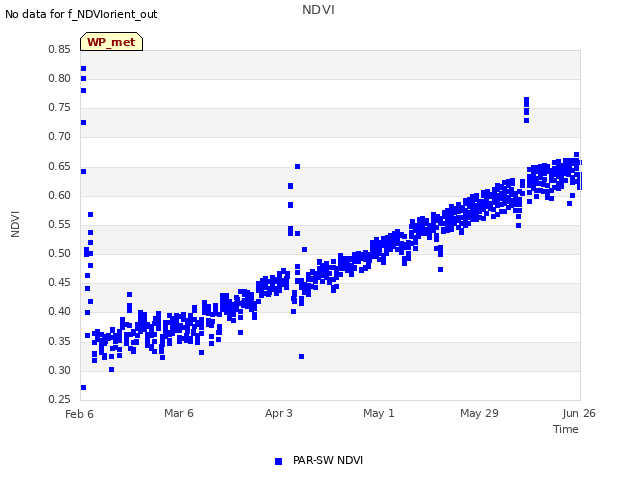Click the 0.85 y-axis tick label
Viewport: 640px width, 480px height.
click(x=59, y=49)
